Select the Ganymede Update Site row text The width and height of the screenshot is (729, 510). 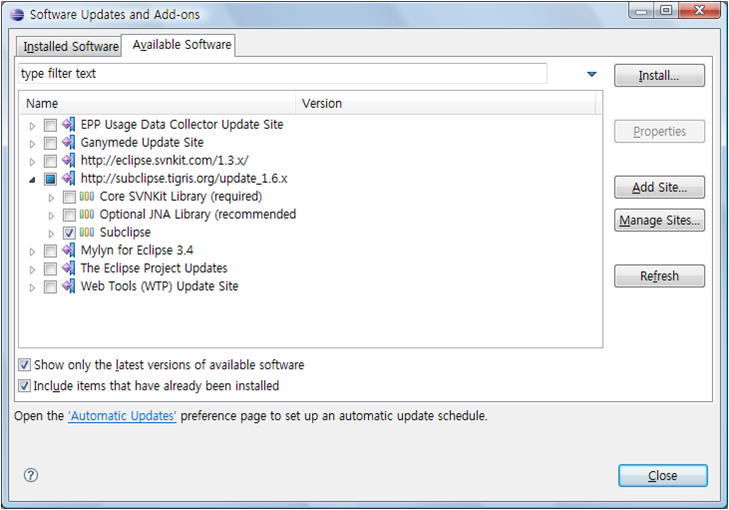142,142
